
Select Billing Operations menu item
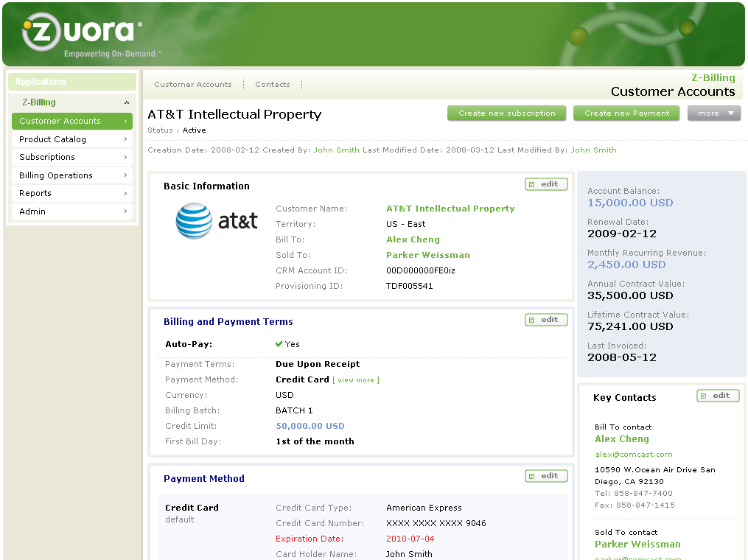(x=72, y=175)
